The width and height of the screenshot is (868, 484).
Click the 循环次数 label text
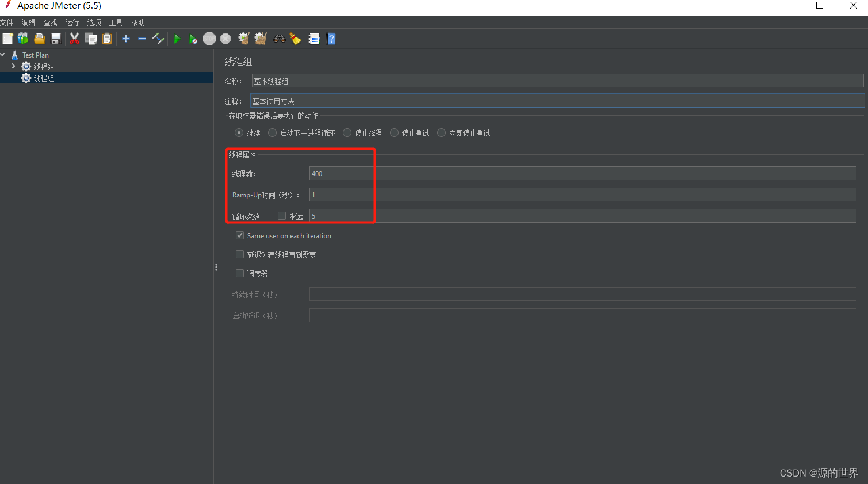[246, 216]
